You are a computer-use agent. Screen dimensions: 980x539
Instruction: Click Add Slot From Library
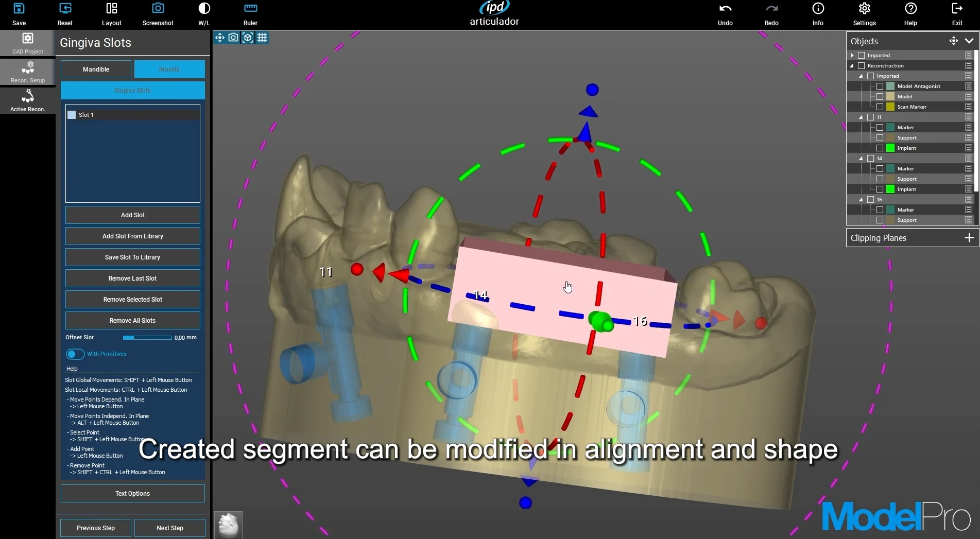point(133,236)
